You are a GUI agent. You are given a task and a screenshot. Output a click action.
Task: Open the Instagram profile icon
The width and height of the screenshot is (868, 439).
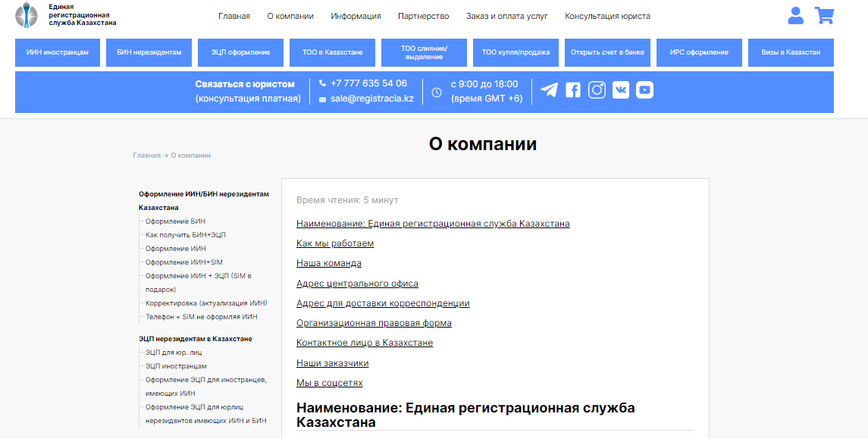point(597,90)
